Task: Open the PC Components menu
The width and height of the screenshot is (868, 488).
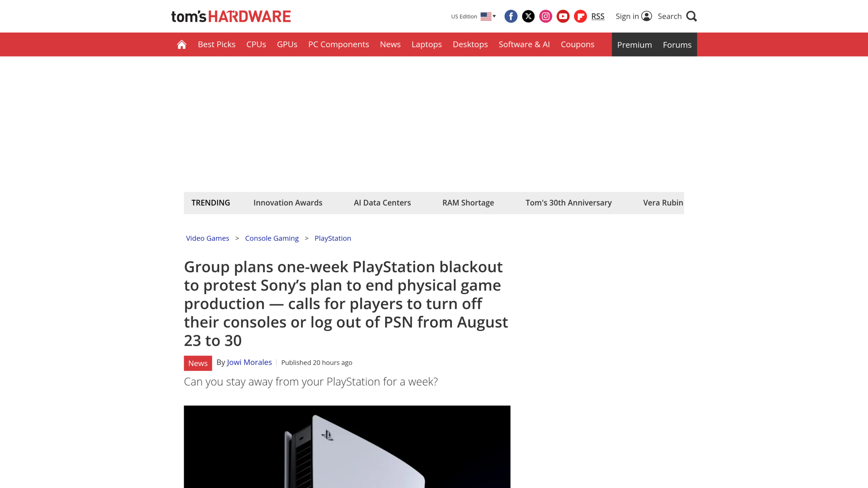Action: coord(338,44)
